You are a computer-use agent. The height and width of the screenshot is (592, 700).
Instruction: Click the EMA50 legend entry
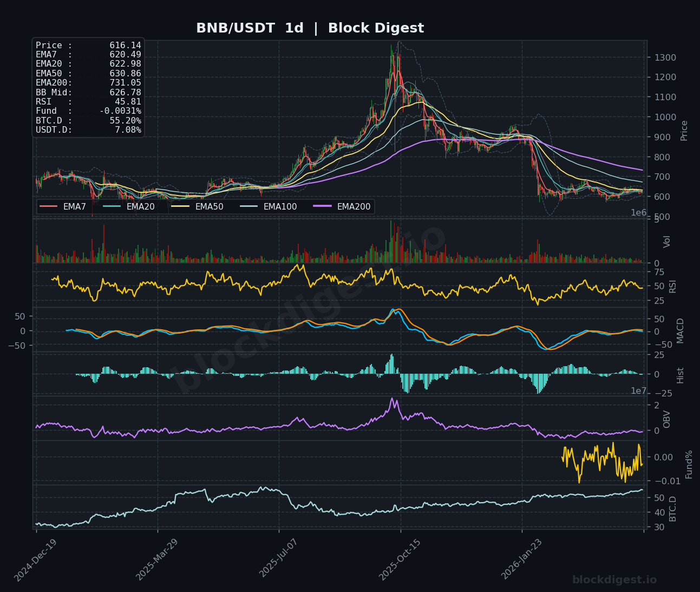(197, 206)
